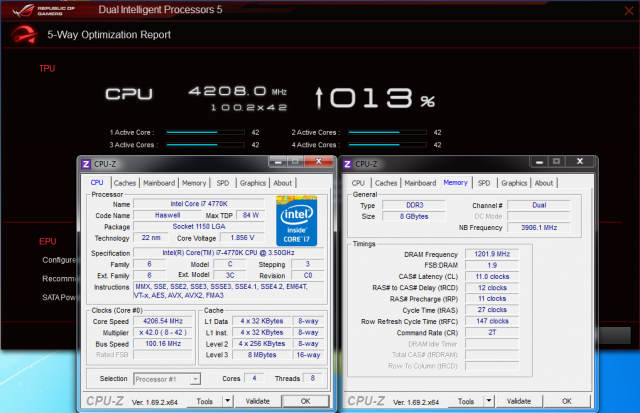Screen dimensions: 640x413
Task: Click the Configure entry under EPU
Action: coord(59,260)
